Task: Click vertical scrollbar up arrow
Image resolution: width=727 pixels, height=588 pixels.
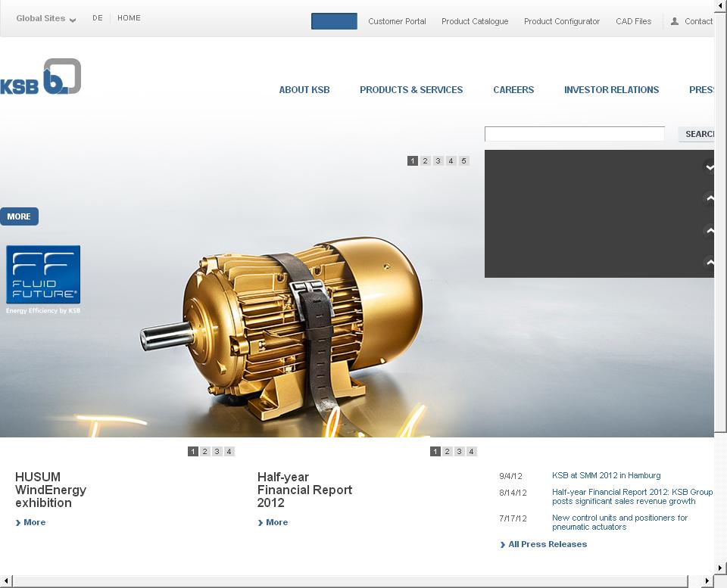Action: click(720, 5)
